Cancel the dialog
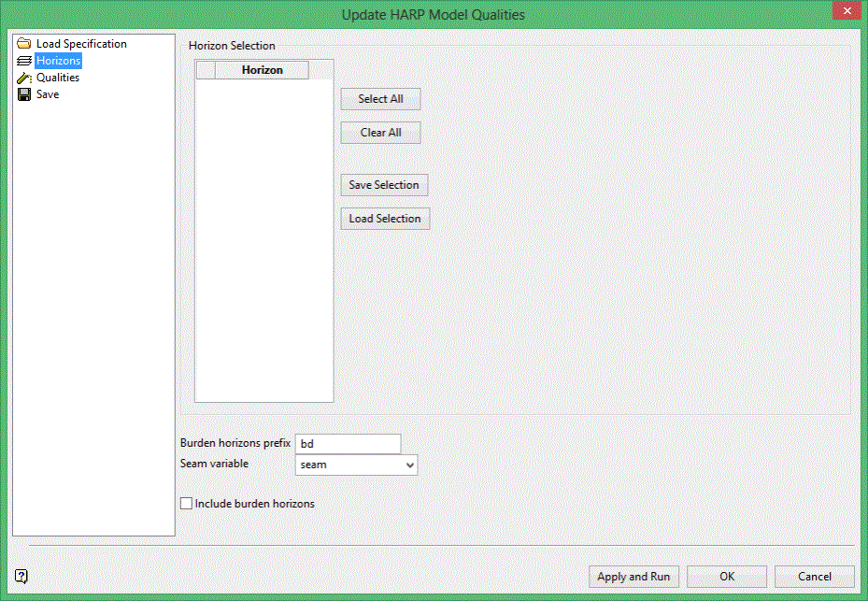 [815, 577]
